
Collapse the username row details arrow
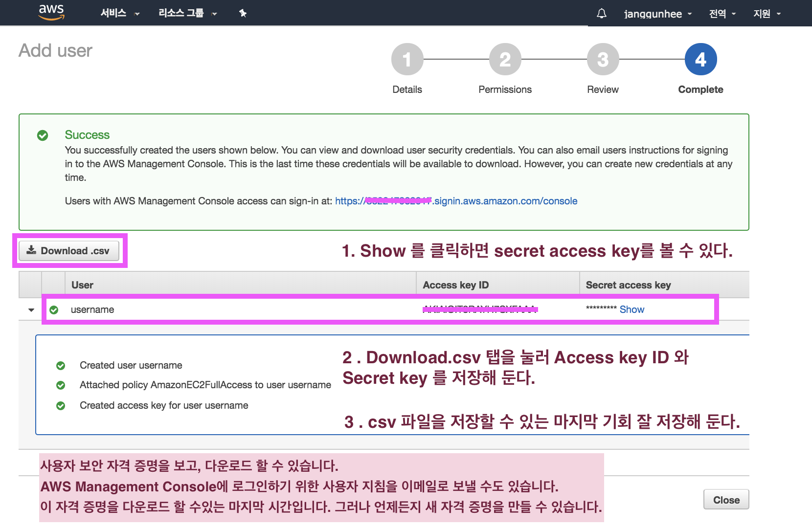tap(31, 310)
